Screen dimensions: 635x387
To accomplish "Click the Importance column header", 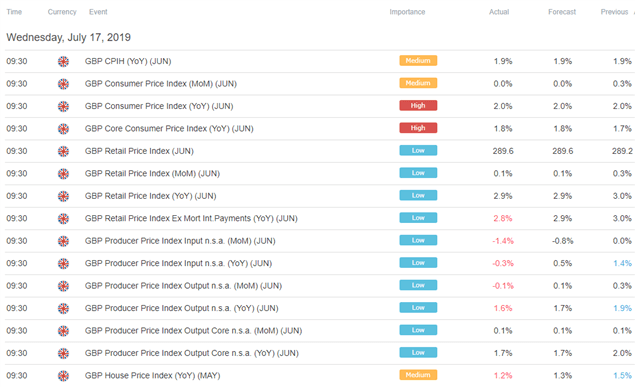I will [407, 12].
